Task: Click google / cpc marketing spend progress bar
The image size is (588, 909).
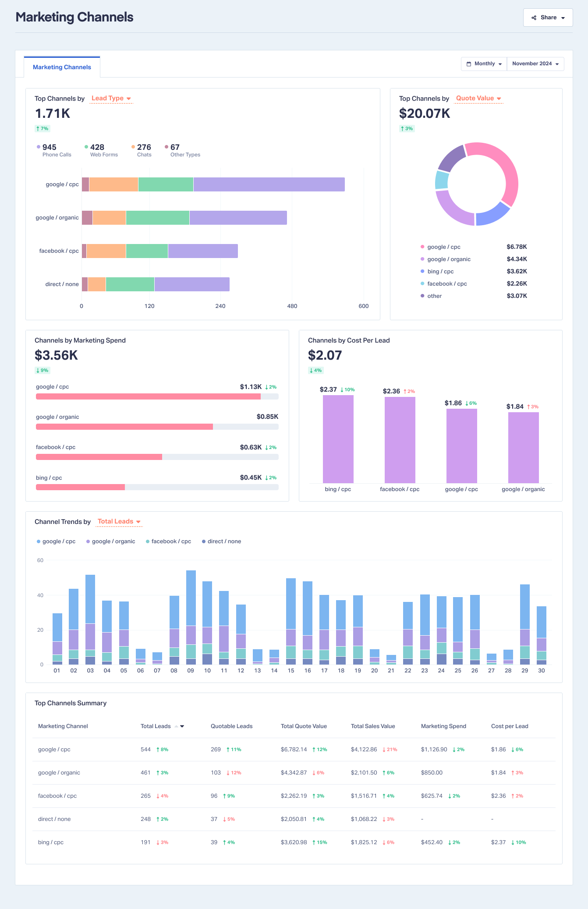Action: [x=157, y=396]
